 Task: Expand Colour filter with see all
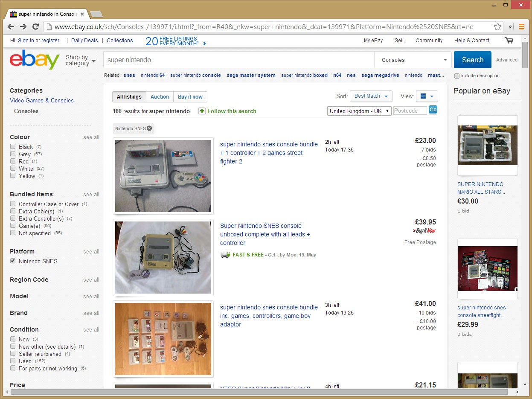tap(91, 137)
